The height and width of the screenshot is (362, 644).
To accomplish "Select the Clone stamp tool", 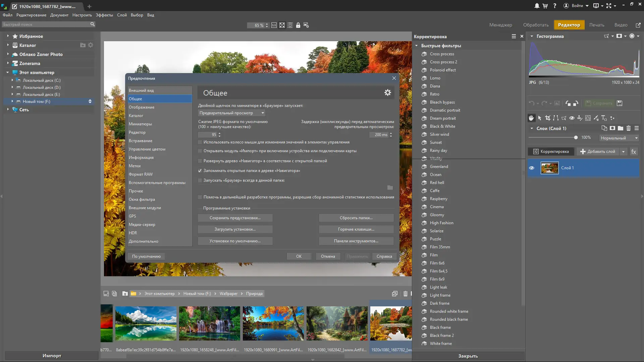I will (x=580, y=118).
